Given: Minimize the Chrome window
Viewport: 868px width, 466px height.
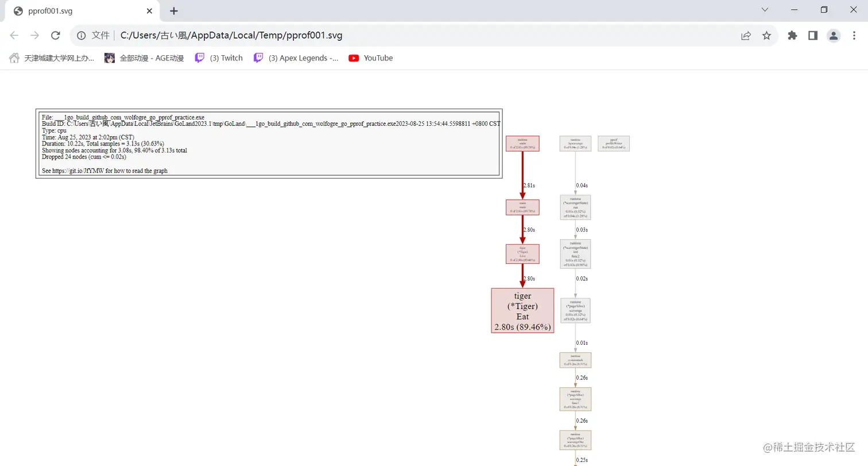Looking at the screenshot, I should click(795, 10).
